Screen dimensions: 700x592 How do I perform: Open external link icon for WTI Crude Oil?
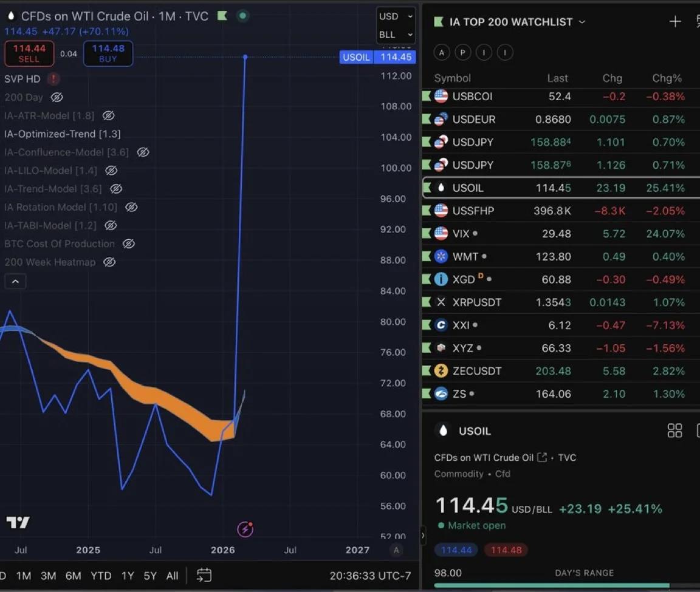(x=542, y=457)
